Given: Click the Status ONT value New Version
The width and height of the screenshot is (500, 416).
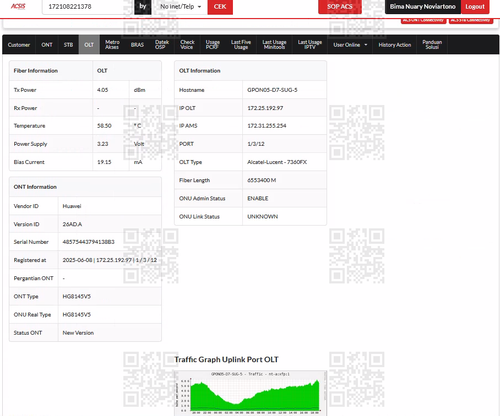Looking at the screenshot, I should (x=78, y=333).
